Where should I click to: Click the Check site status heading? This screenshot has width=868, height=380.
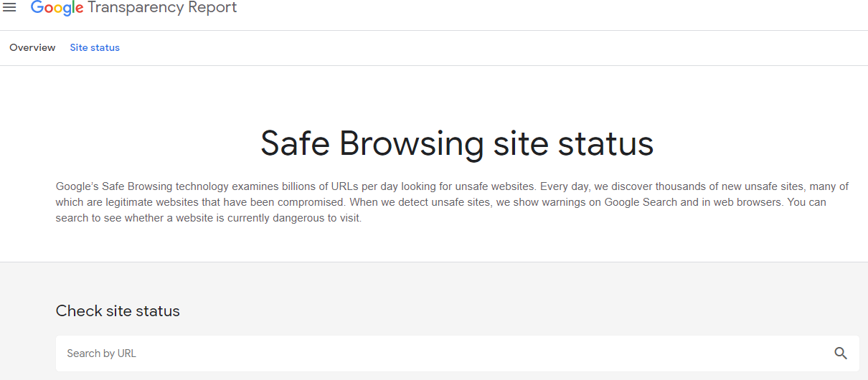[118, 311]
